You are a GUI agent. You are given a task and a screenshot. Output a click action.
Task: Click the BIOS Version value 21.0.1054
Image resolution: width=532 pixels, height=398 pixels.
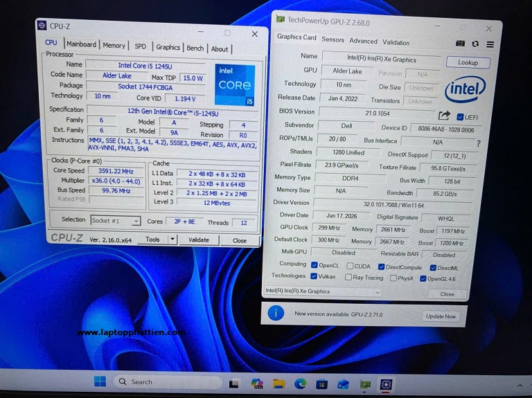(377, 113)
